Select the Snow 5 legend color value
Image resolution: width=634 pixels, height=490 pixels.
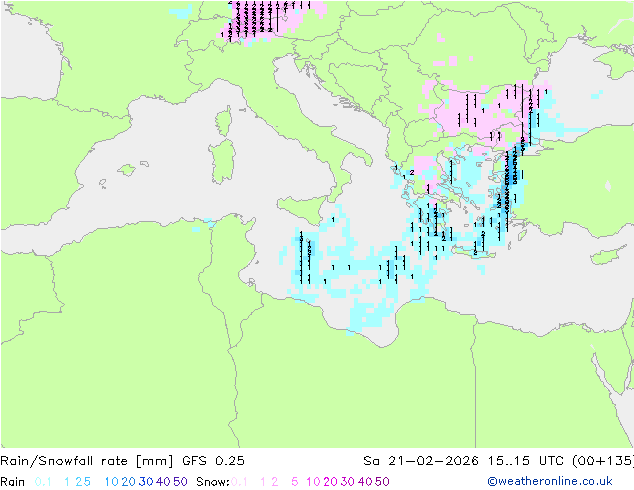pos(295,482)
